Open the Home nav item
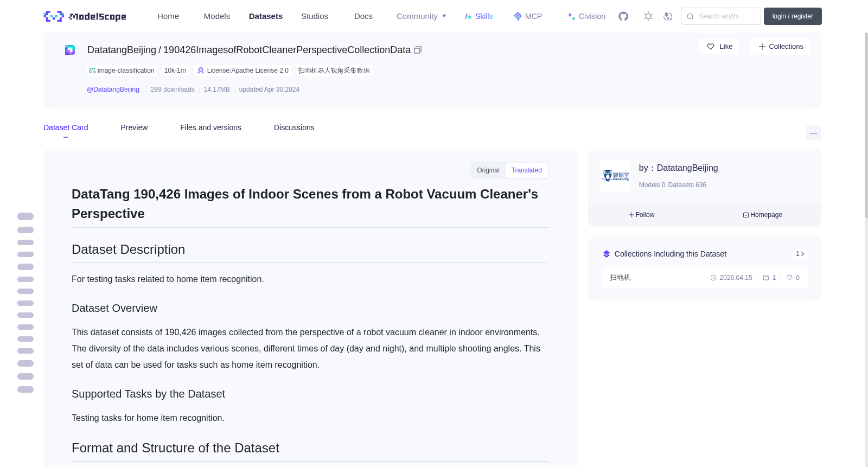This screenshot has height=467, width=868. 168,16
